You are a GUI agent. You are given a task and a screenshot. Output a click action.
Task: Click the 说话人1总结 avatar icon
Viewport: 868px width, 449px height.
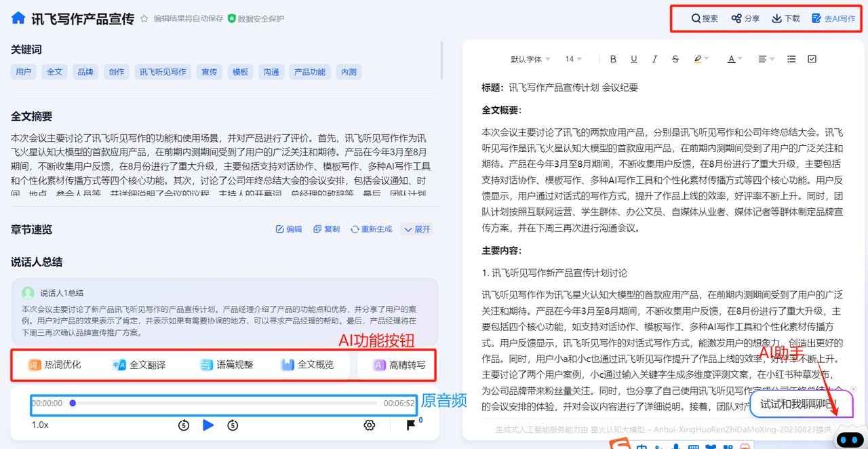[28, 293]
